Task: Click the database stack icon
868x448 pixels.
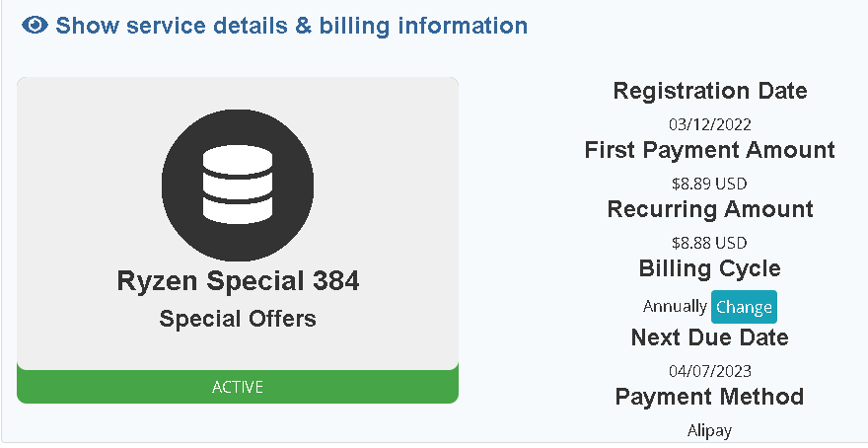Action: 238,186
